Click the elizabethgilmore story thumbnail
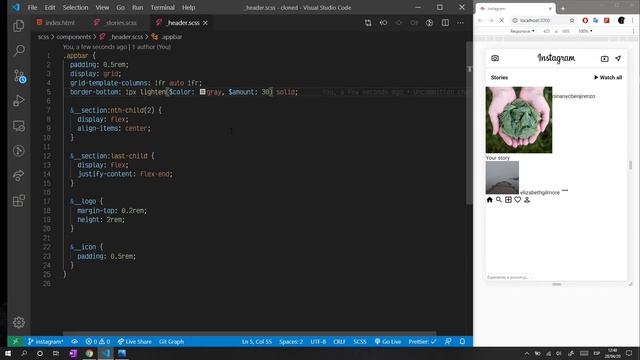 coord(502,178)
